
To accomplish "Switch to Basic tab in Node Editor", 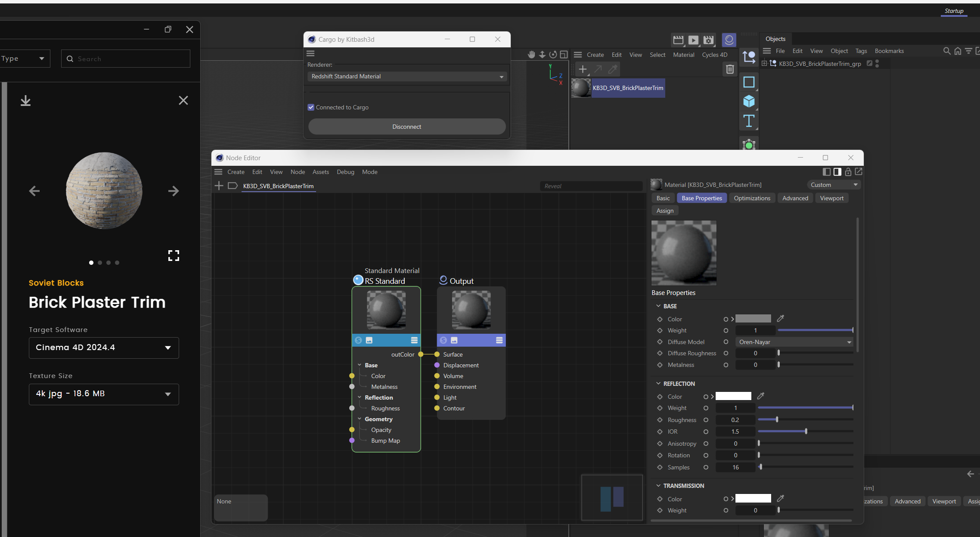I will pyautogui.click(x=663, y=198).
